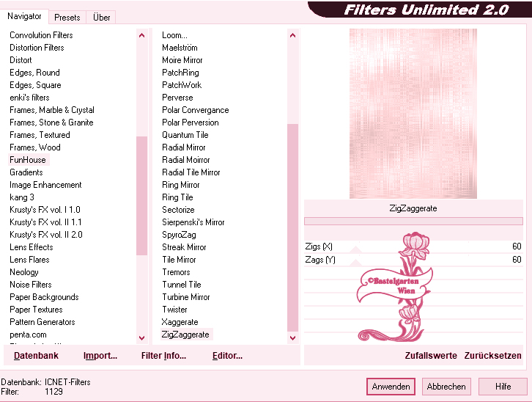The image size is (532, 402).
Task: Click up arrow of filter list scrollbar
Action: point(293,35)
